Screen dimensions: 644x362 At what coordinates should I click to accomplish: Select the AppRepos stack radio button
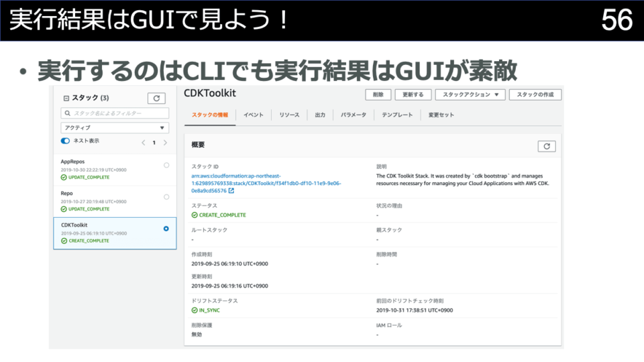coord(166,165)
